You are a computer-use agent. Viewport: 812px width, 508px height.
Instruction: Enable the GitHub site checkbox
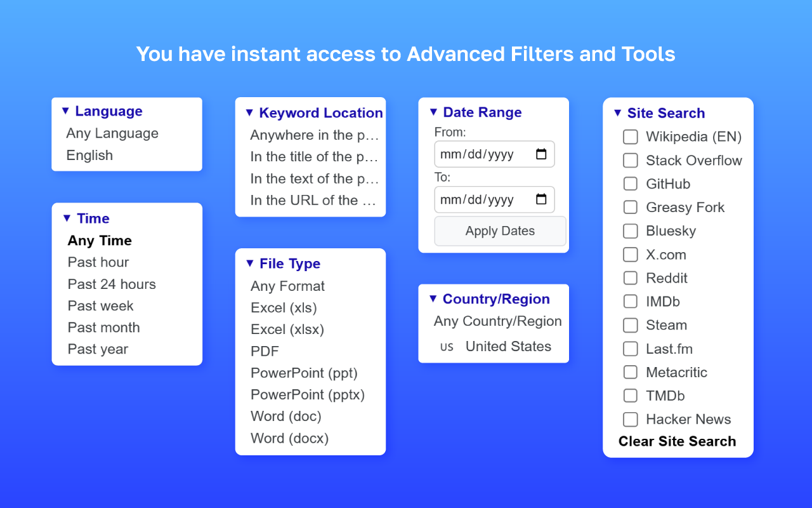(630, 184)
